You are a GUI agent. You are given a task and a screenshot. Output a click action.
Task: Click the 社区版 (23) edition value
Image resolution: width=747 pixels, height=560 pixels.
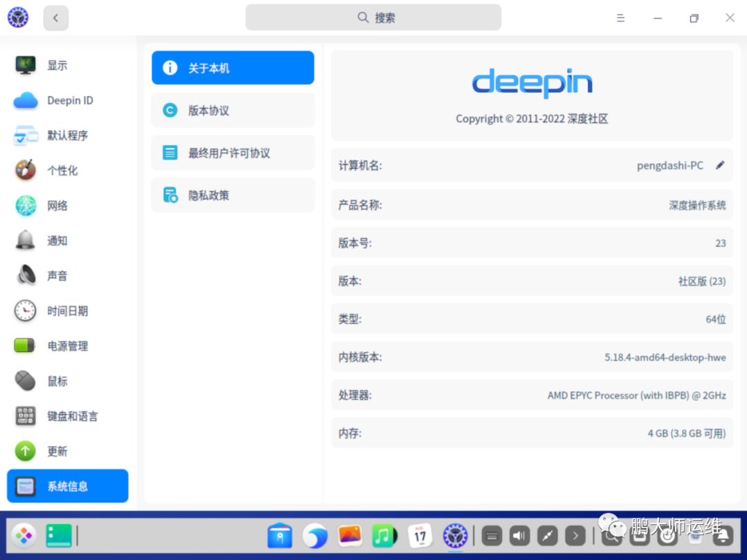[x=702, y=281]
